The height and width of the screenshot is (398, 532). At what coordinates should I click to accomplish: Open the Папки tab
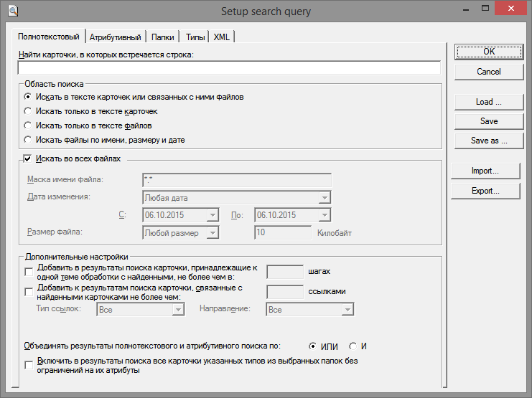click(x=162, y=37)
